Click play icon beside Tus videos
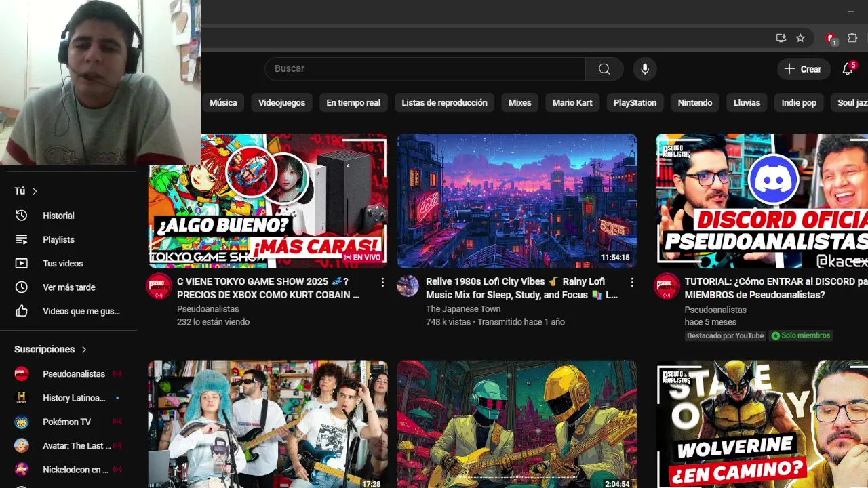Viewport: 868px width, 488px height. pos(22,263)
